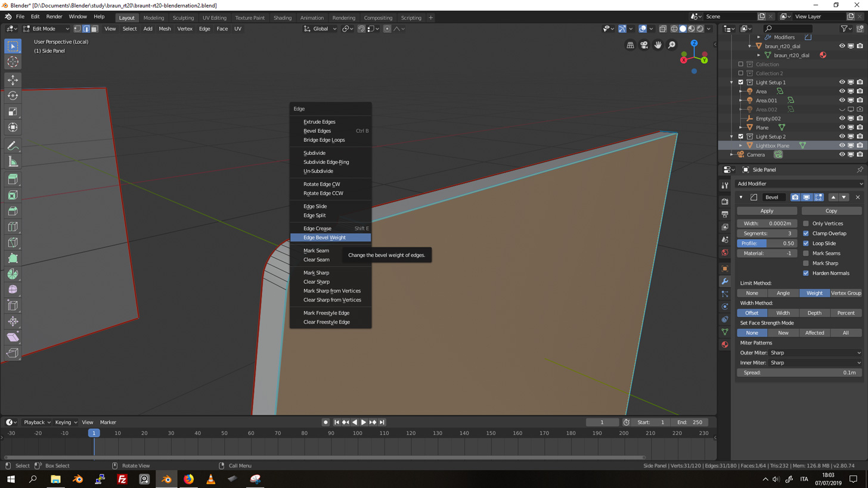Image resolution: width=868 pixels, height=488 pixels.
Task: Switch to wireframe viewport shading
Action: coord(674,29)
